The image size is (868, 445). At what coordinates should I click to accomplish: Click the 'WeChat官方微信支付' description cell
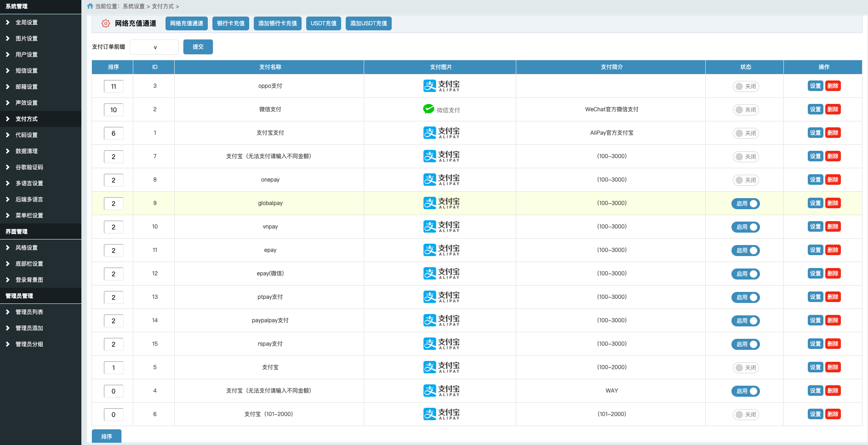point(611,109)
